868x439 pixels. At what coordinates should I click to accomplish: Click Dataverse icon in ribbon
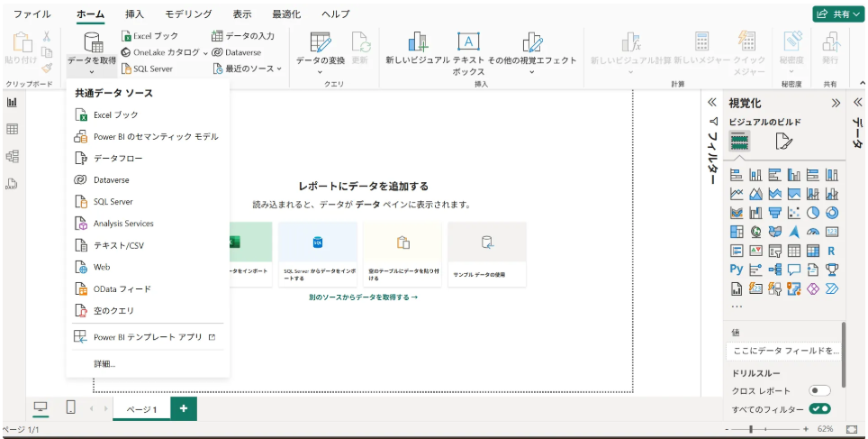217,52
